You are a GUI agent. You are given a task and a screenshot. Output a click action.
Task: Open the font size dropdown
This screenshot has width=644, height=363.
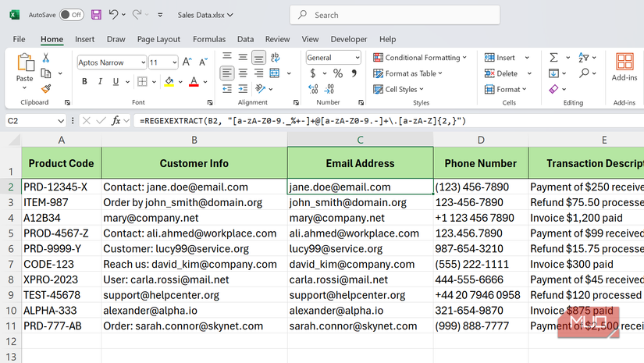175,62
